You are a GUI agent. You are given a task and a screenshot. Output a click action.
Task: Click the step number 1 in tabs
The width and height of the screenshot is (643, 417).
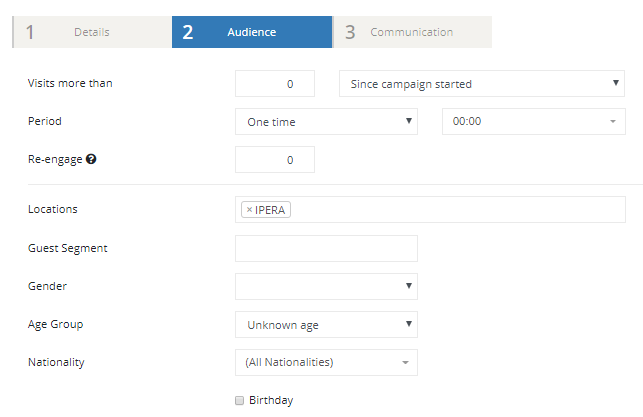tap(30, 32)
